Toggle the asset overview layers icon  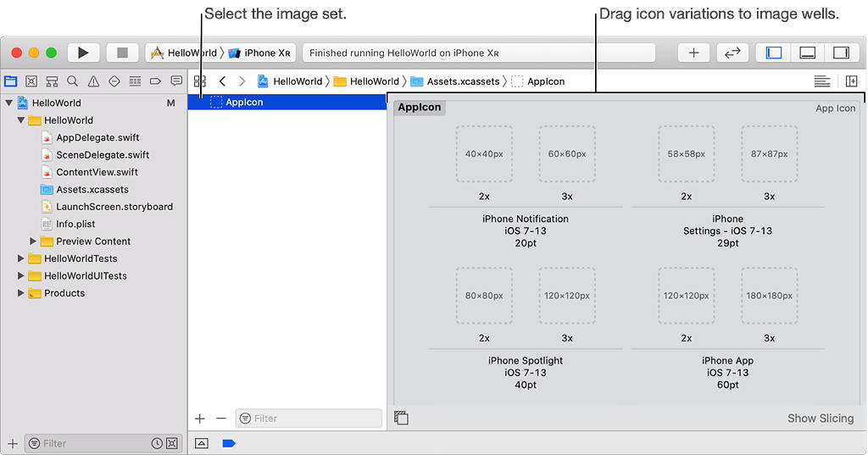point(401,418)
